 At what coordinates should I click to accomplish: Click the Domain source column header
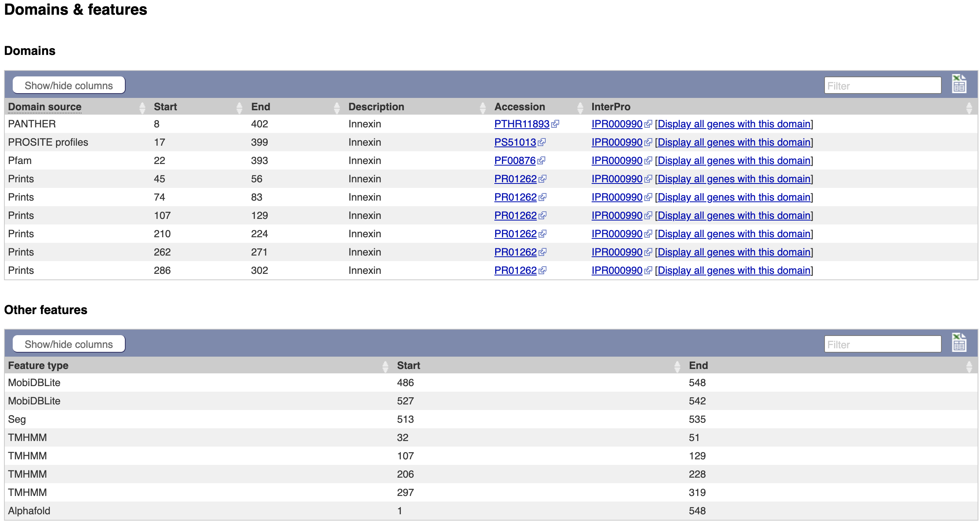pyautogui.click(x=45, y=107)
